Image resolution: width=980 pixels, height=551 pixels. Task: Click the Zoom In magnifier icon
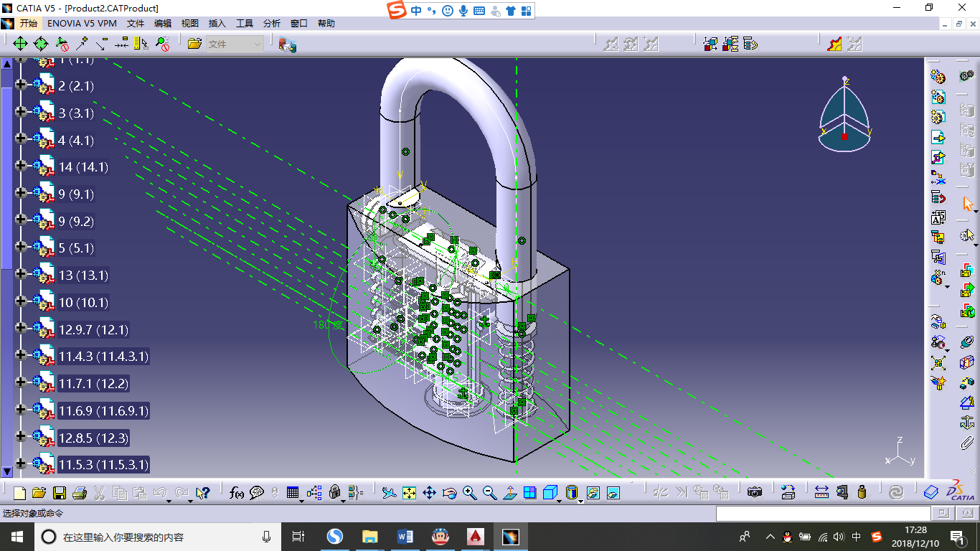click(x=469, y=493)
